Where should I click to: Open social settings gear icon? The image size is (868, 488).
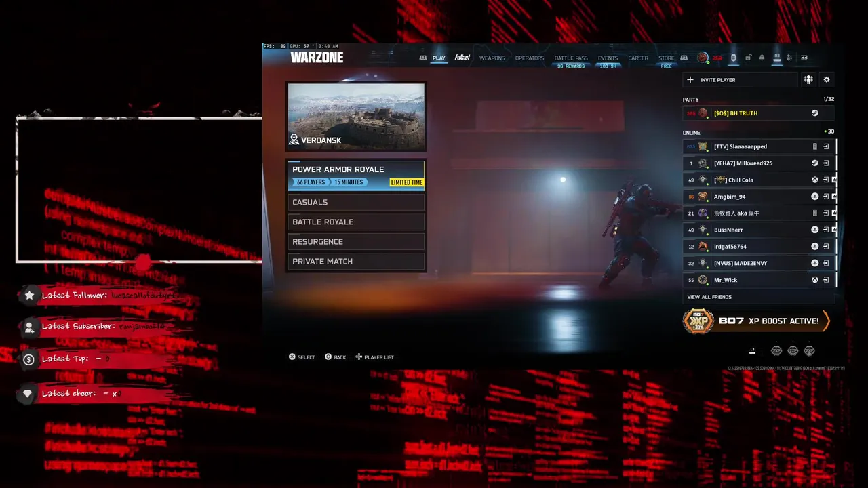pos(827,80)
